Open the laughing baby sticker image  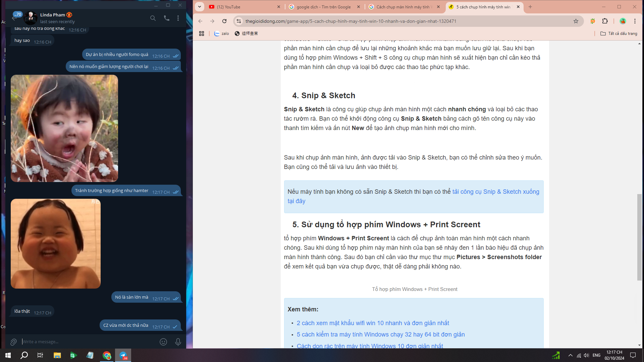click(x=56, y=244)
